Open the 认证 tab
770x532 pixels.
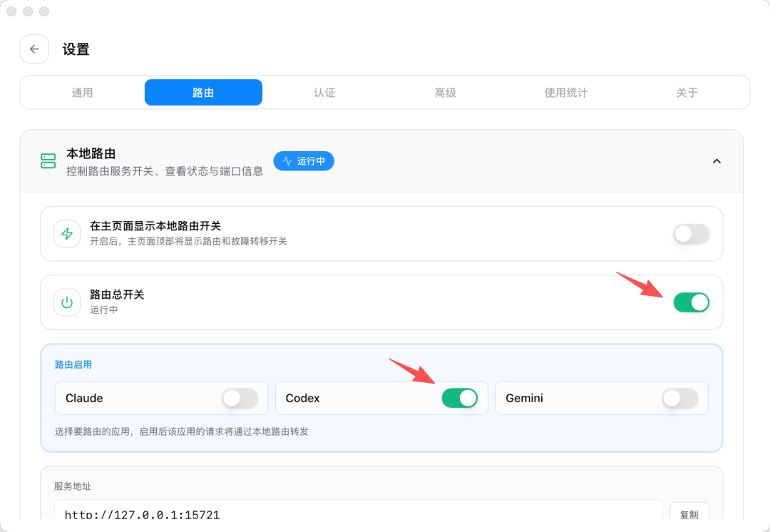coord(324,92)
